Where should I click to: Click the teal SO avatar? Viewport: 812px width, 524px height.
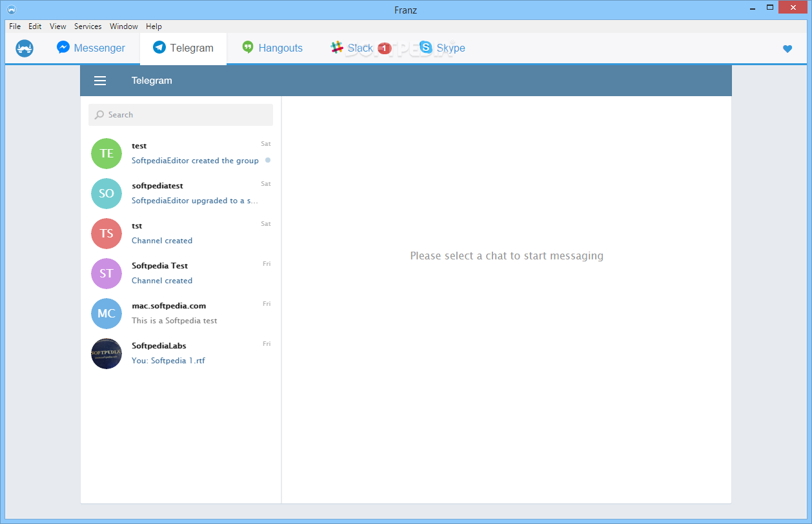pyautogui.click(x=107, y=194)
